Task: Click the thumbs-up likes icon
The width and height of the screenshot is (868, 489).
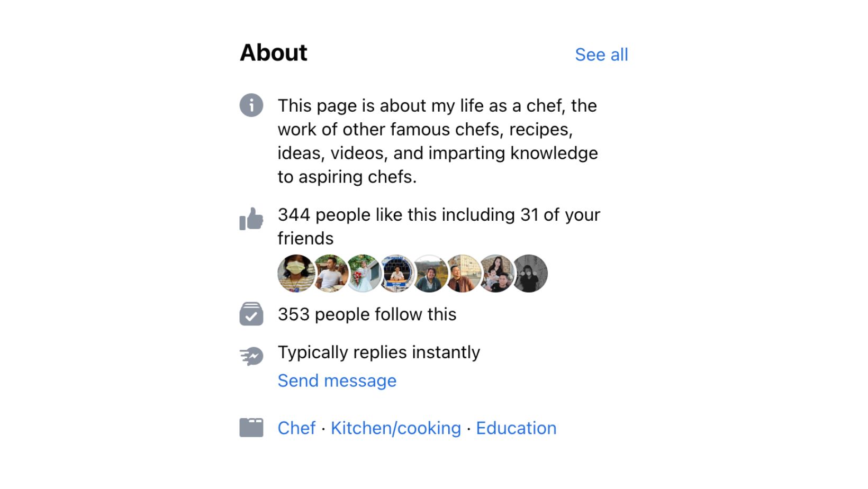Action: [x=251, y=219]
